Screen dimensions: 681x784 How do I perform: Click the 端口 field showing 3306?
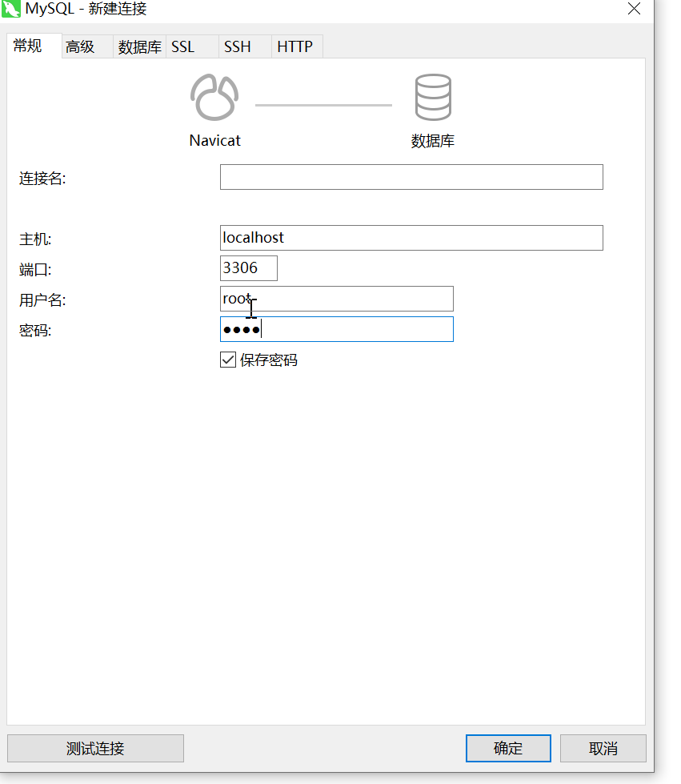pos(248,268)
